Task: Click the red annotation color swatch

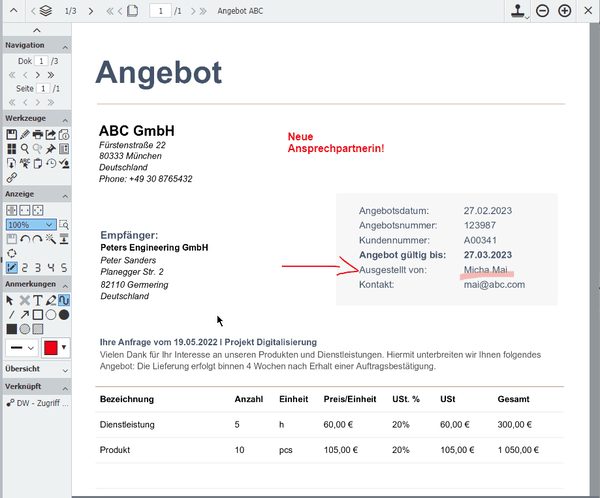Action: pyautogui.click(x=51, y=347)
